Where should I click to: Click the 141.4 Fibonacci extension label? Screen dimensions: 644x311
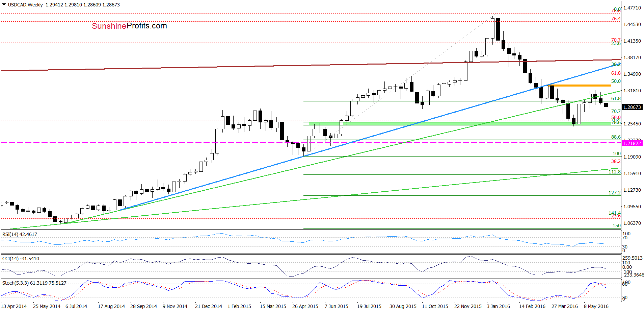(615, 213)
